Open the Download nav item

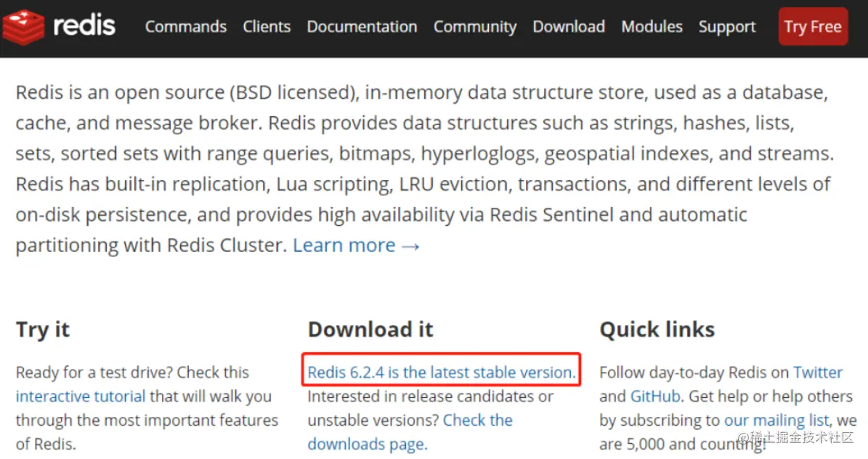(569, 27)
